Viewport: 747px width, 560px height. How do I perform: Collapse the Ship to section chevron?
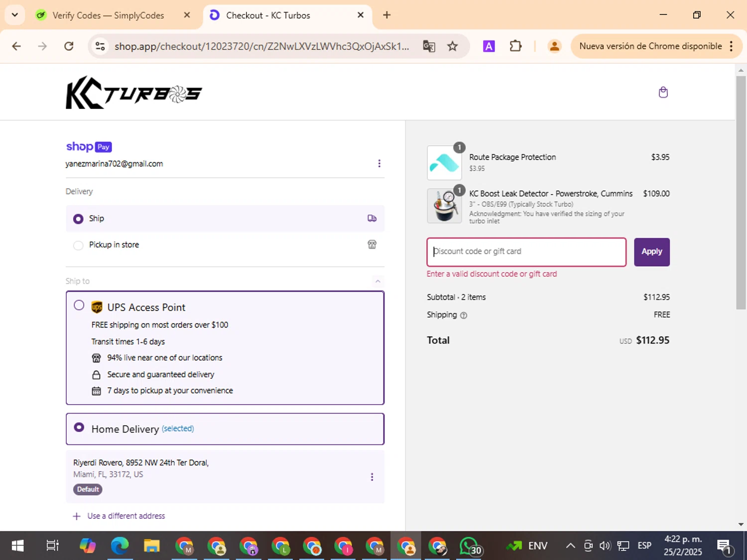tap(378, 281)
